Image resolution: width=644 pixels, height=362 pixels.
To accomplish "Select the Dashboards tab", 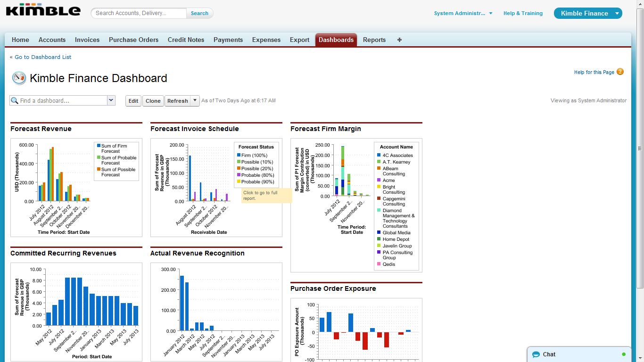I will [336, 40].
